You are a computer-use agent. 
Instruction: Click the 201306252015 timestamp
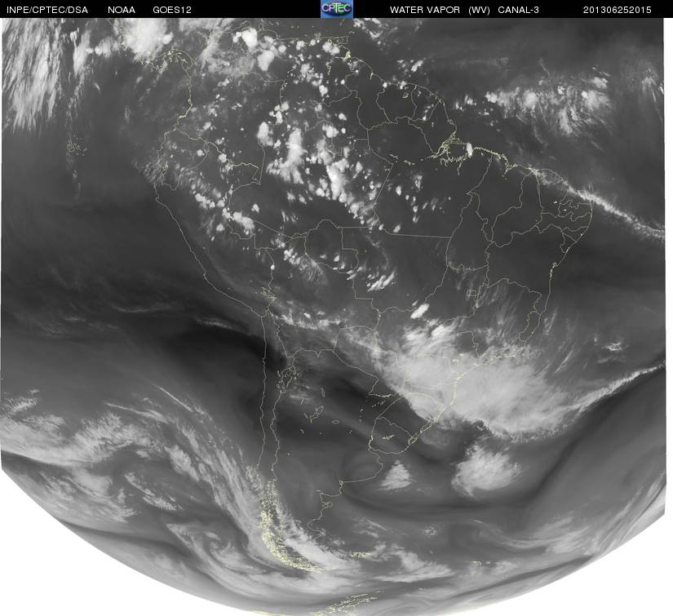tap(618, 10)
